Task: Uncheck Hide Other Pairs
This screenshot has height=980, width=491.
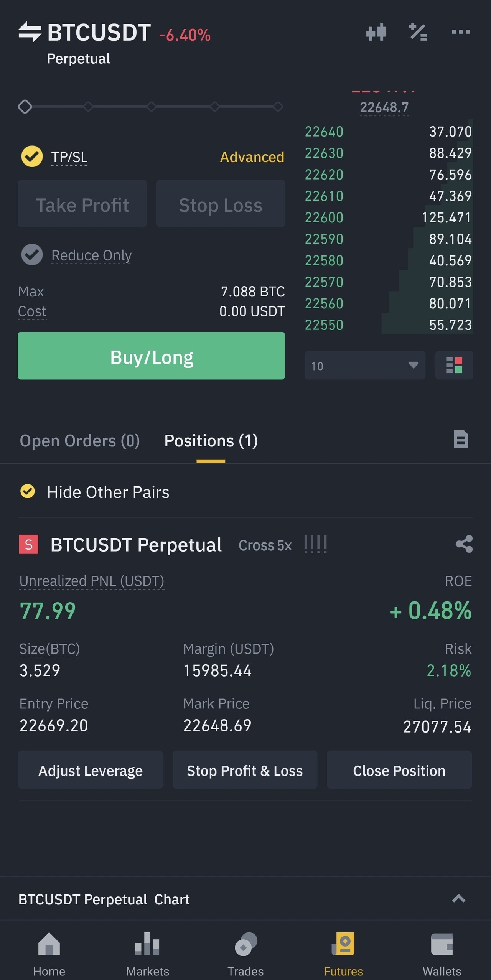Action: pos(28,491)
